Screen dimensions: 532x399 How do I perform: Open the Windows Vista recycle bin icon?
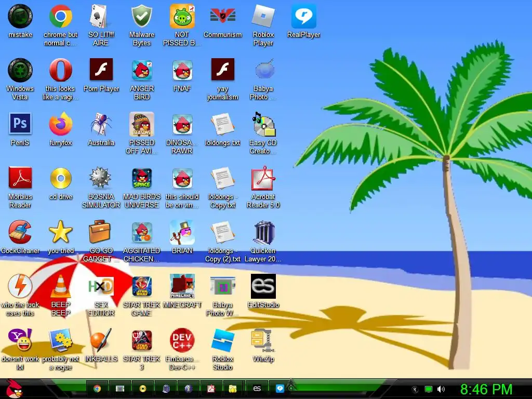pos(20,70)
